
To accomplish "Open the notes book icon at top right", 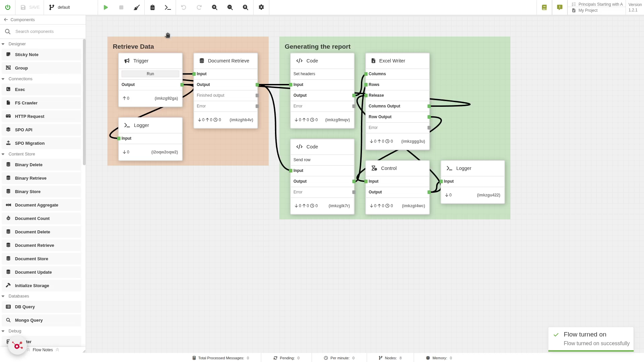I will click(x=544, y=7).
